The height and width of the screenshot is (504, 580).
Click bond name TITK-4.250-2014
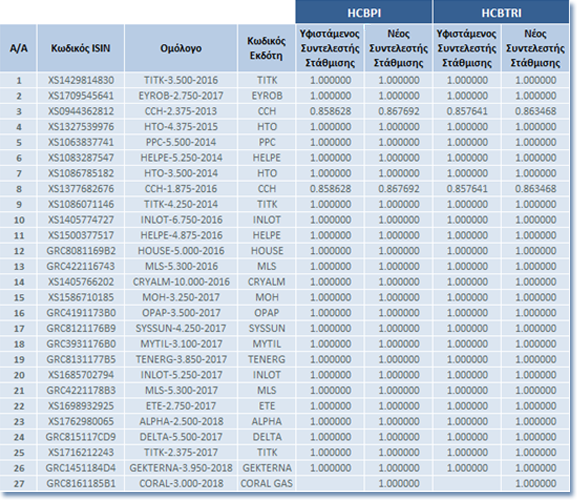click(181, 204)
